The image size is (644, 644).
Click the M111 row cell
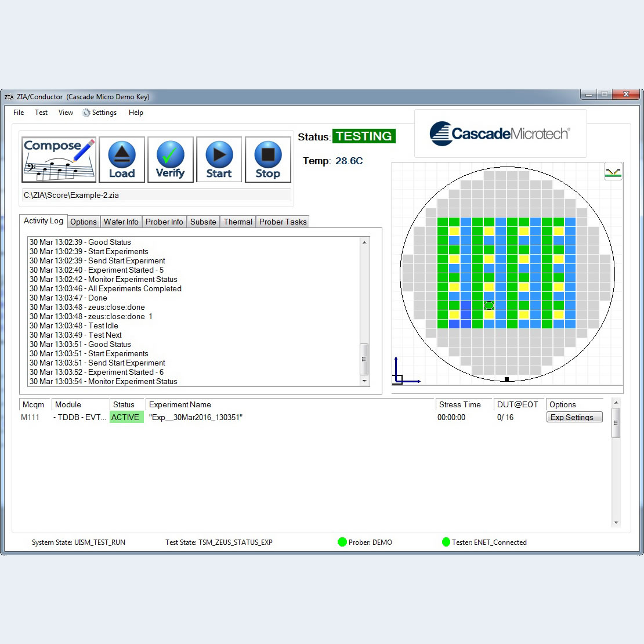coord(30,417)
